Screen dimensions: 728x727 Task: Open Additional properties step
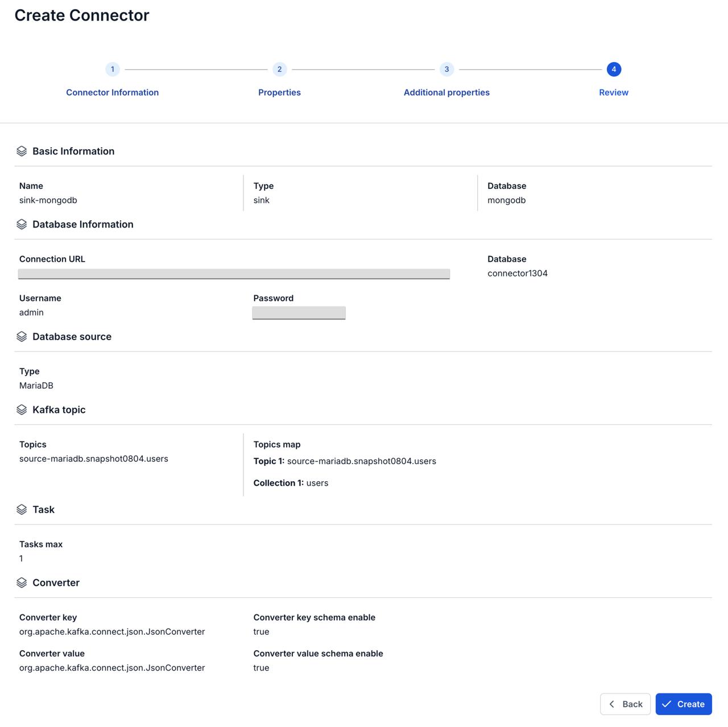446,92
